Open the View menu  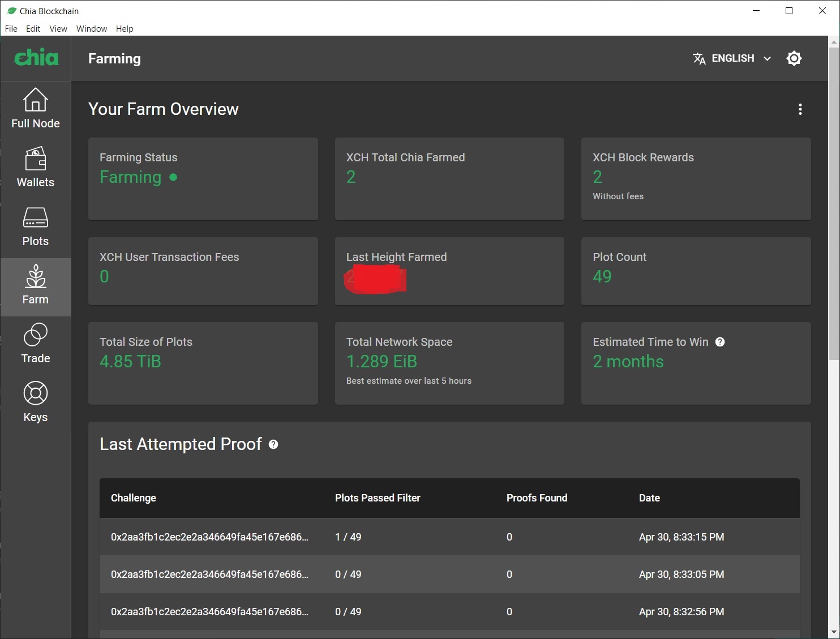[x=58, y=29]
